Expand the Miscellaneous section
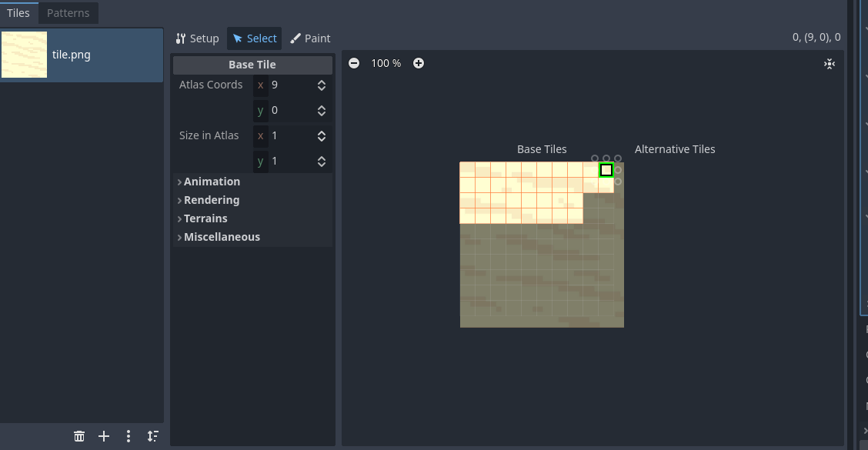868x450 pixels. pos(221,236)
